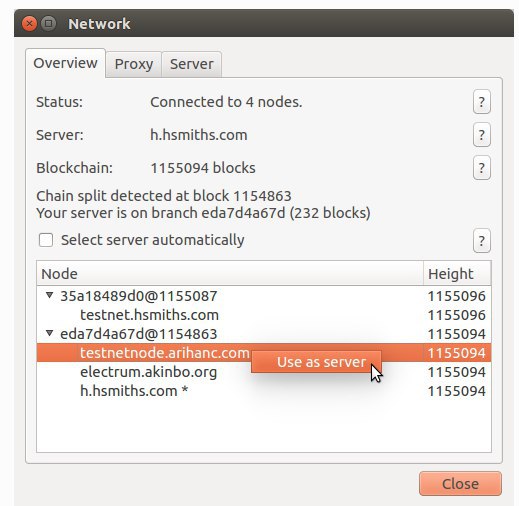The height and width of the screenshot is (506, 519).
Task: Click help icon for Select server automatically
Action: (x=481, y=241)
